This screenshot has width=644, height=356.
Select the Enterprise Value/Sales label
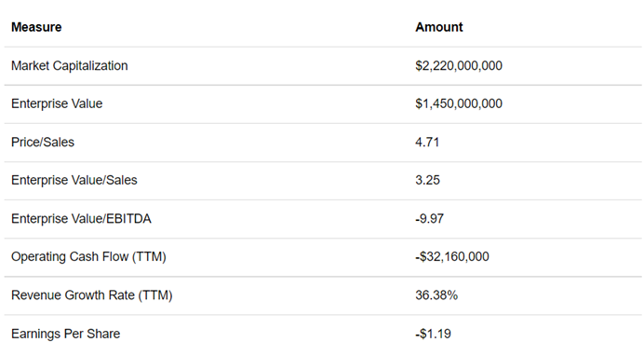coord(74,180)
